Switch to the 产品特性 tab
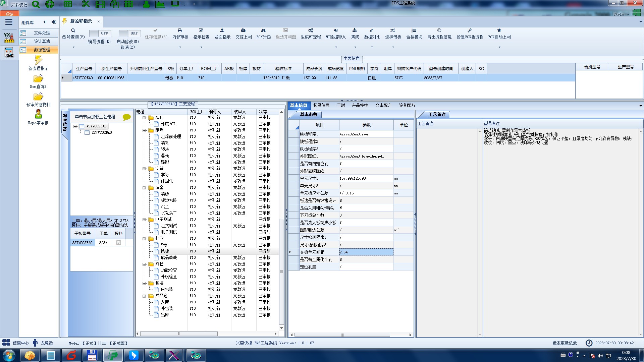This screenshot has height=362, width=644. pos(360,105)
